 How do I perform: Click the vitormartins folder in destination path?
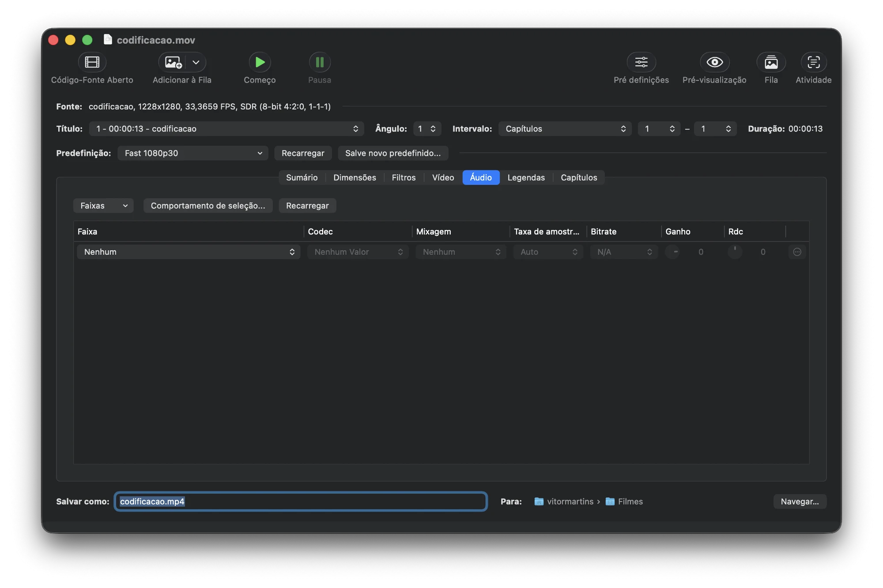(x=564, y=501)
